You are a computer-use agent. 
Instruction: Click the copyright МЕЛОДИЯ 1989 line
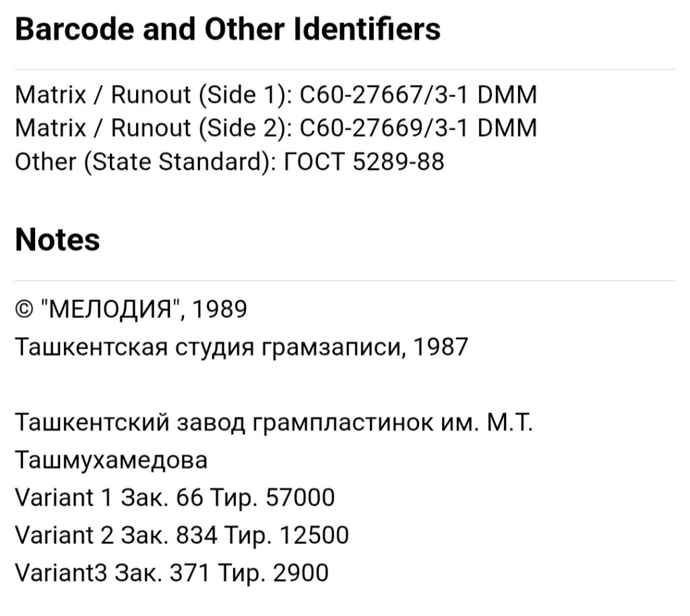[131, 309]
